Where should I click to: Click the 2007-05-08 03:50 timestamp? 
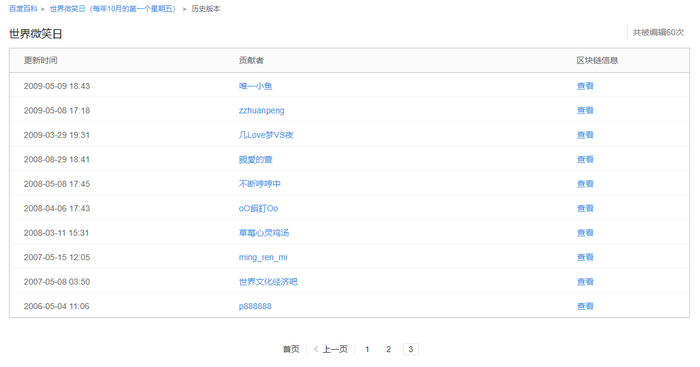point(57,282)
